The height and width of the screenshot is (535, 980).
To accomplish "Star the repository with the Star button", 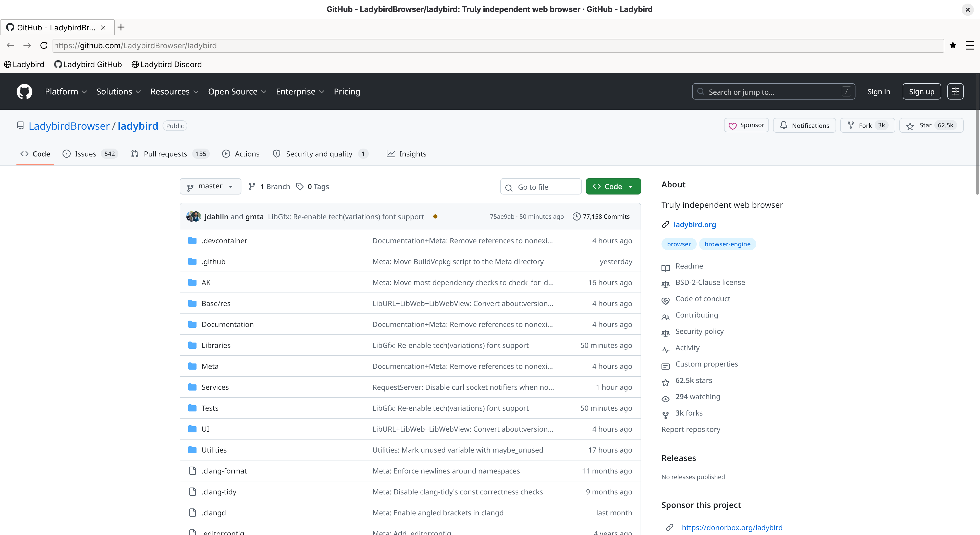I will point(931,125).
